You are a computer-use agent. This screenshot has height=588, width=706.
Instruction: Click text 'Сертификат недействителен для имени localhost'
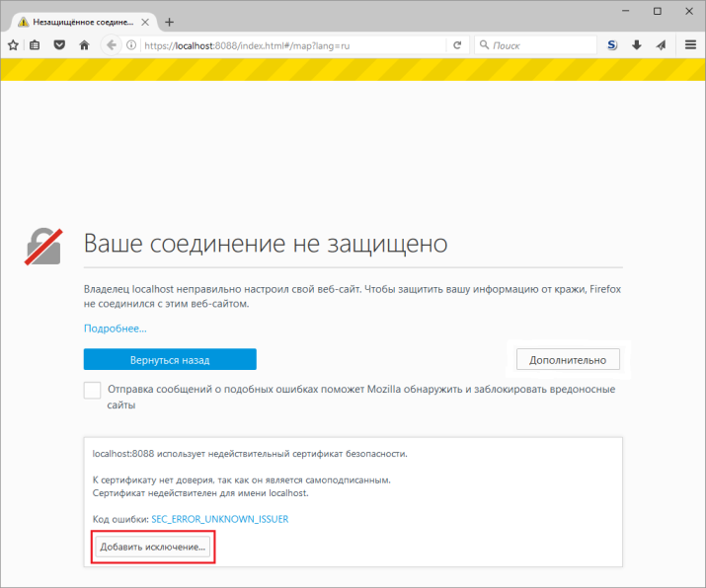tap(200, 493)
